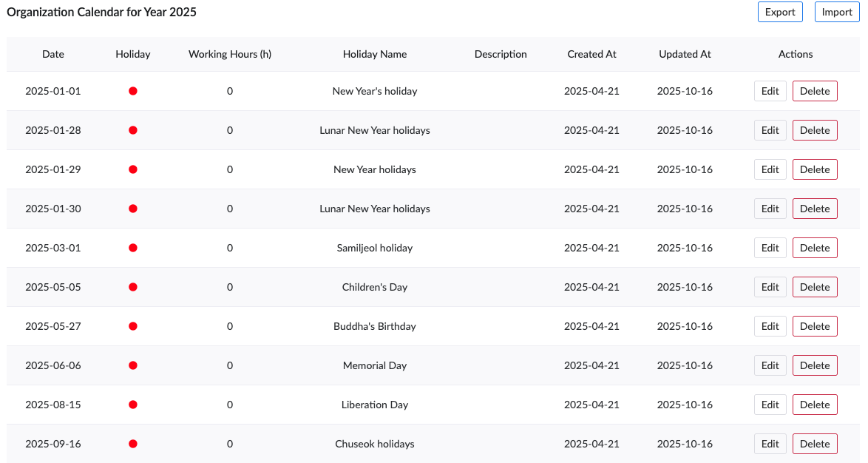Delete the 2025-01-29 New Year holidays row
This screenshot has width=868, height=463.
click(x=815, y=169)
